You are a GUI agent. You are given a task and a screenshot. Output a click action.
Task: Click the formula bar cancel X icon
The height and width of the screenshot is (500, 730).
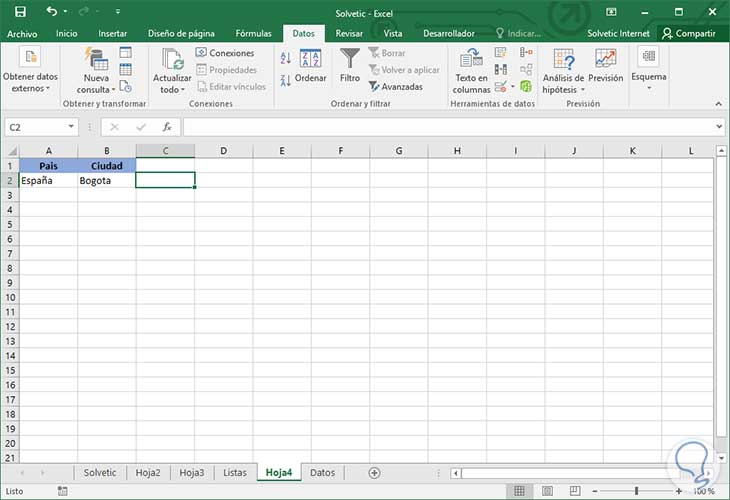coord(114,127)
